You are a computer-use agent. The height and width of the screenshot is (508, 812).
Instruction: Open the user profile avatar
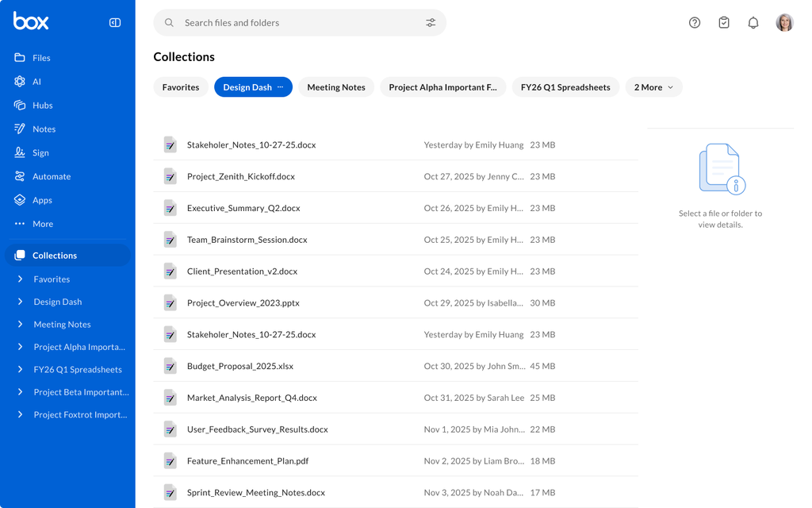tap(784, 23)
